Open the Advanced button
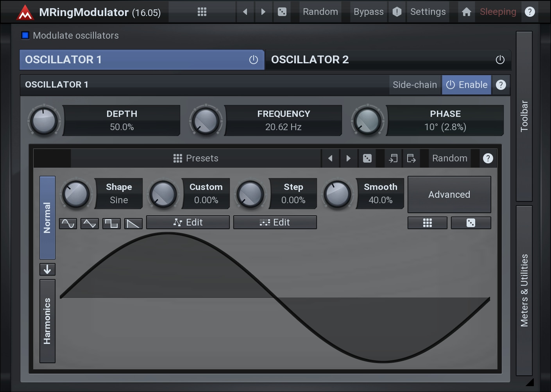The image size is (551, 392). pos(449,194)
